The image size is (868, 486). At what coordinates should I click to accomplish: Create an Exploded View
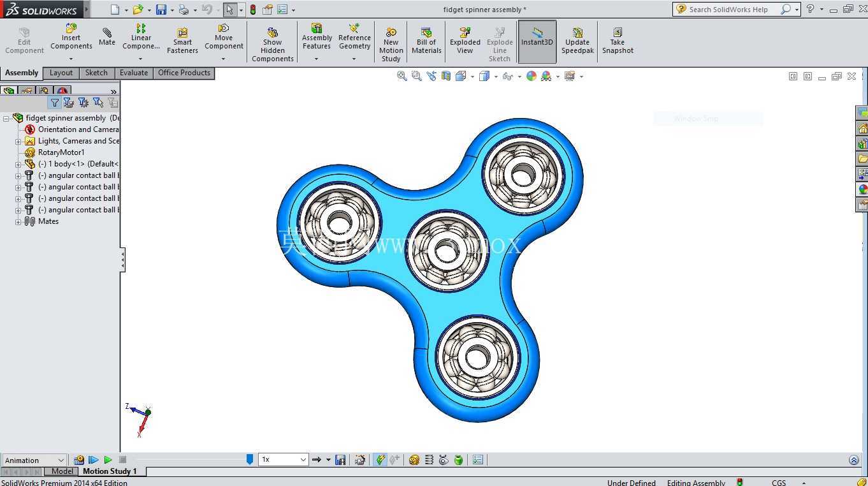[465, 41]
